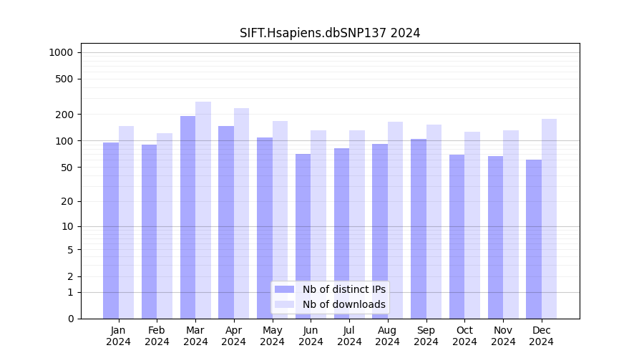Select the December downloads bar
The image size is (644, 358).
pyautogui.click(x=549, y=218)
